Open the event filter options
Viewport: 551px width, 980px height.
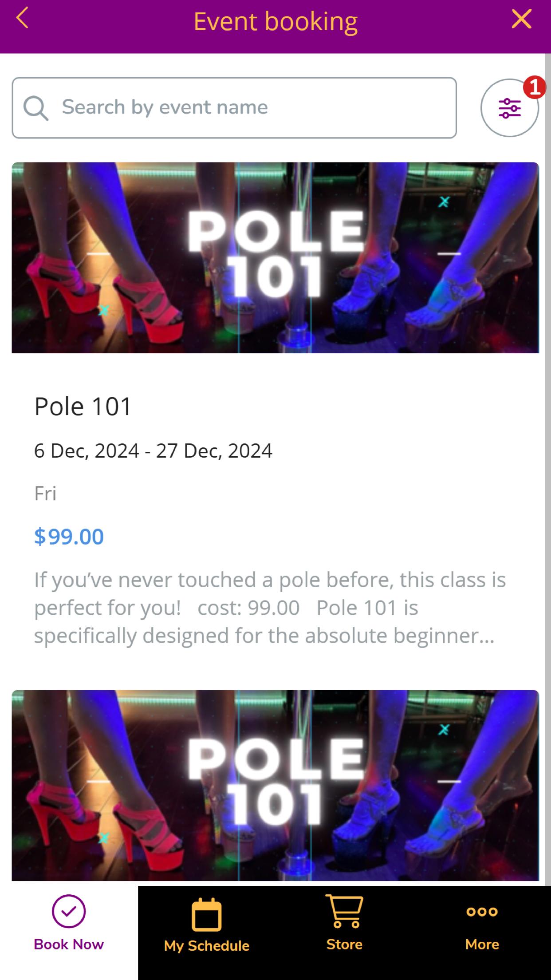coord(509,108)
